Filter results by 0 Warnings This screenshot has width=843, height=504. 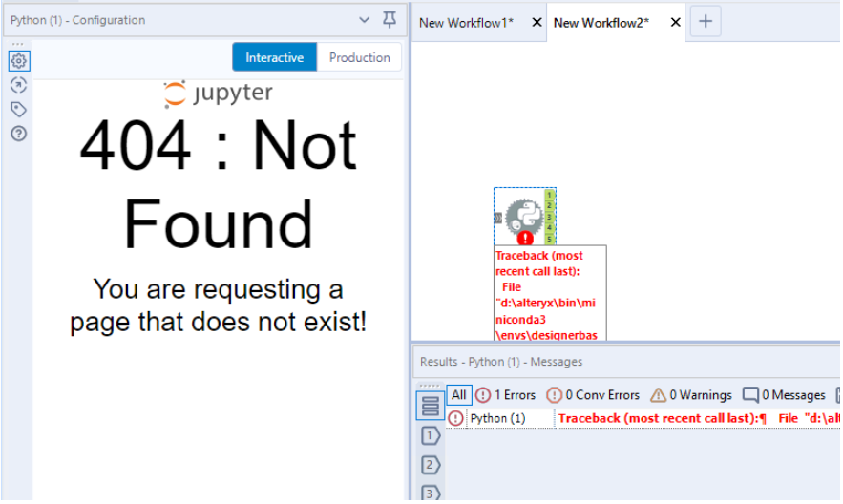pyautogui.click(x=691, y=395)
